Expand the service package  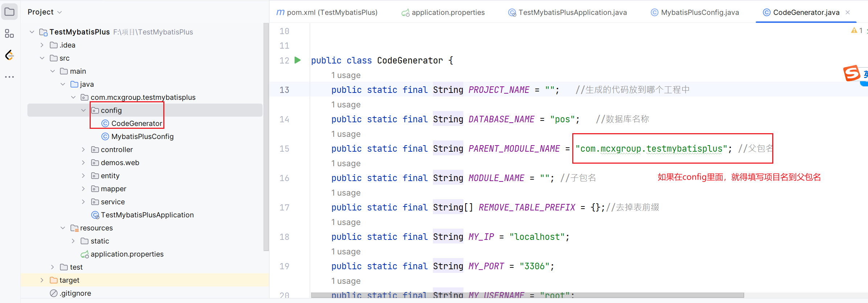[83, 202]
